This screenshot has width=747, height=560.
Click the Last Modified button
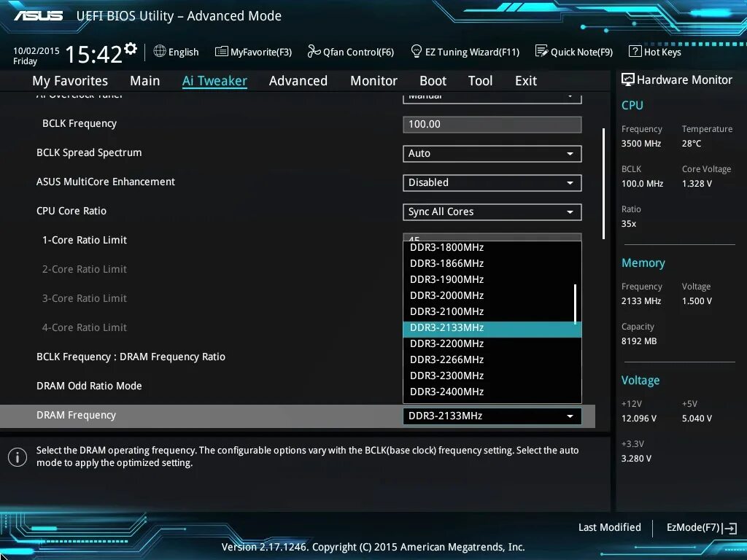coord(609,527)
